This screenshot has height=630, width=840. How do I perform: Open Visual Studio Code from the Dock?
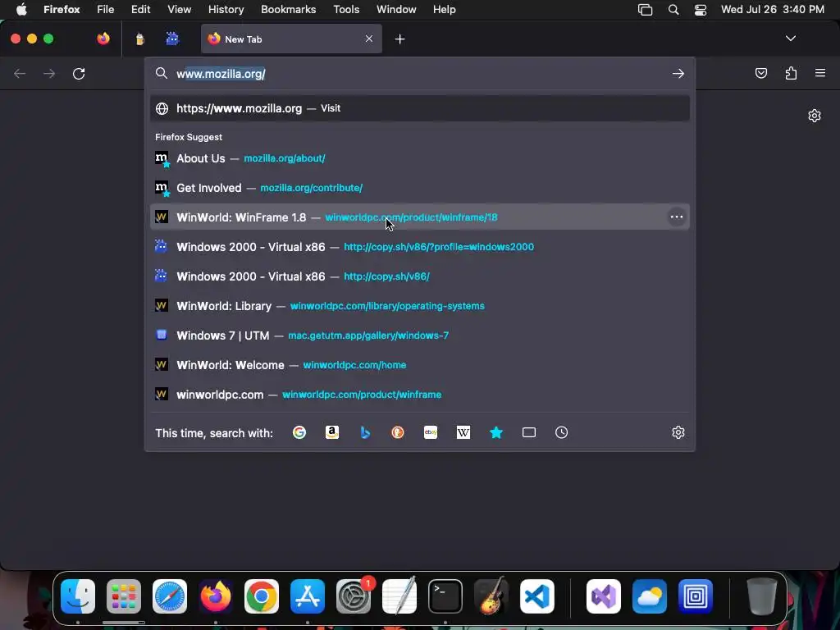(536, 596)
